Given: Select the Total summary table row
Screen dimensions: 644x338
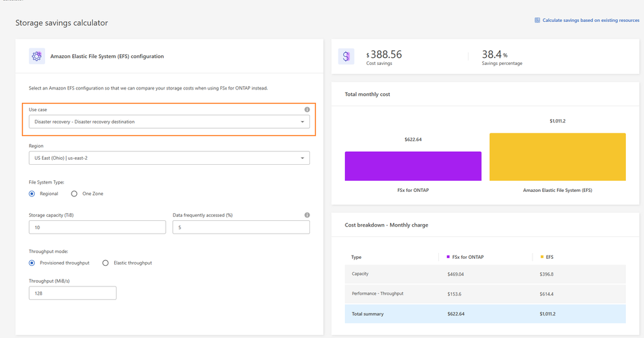Looking at the screenshot, I should tap(485, 314).
